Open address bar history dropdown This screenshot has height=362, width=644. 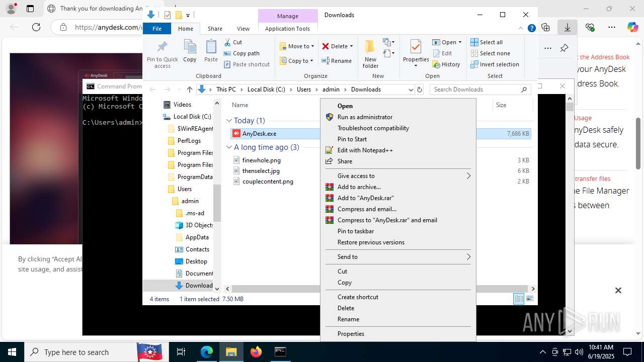pos(411,89)
